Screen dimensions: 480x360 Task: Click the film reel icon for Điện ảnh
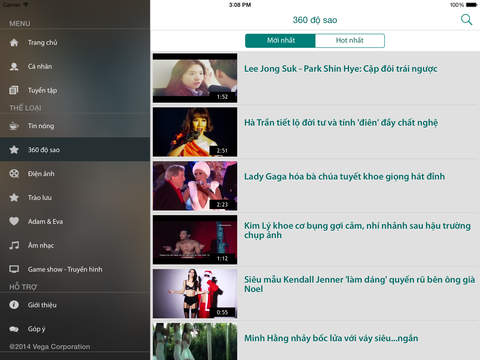point(14,173)
